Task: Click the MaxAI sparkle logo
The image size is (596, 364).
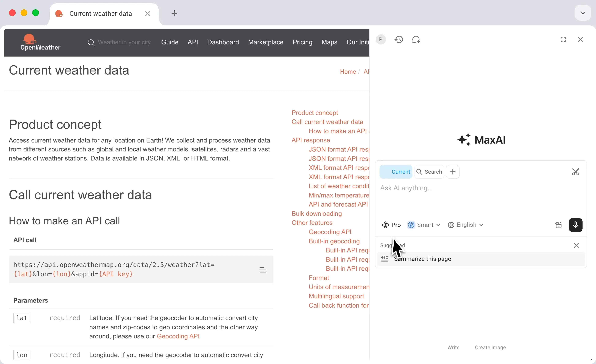Action: tap(464, 140)
